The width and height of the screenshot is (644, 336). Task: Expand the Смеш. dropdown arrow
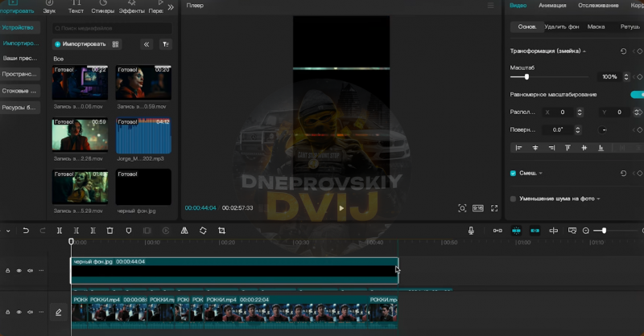tap(540, 173)
